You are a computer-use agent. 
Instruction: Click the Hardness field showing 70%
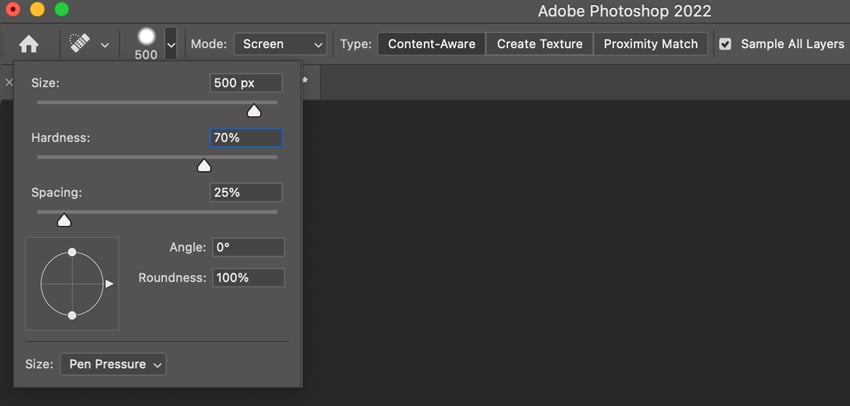point(246,138)
